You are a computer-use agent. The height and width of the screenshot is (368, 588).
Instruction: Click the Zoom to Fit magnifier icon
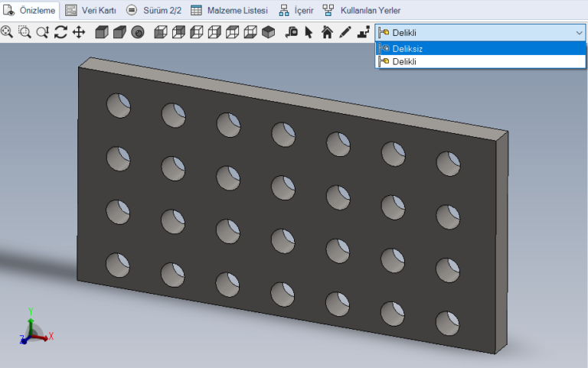(7, 32)
